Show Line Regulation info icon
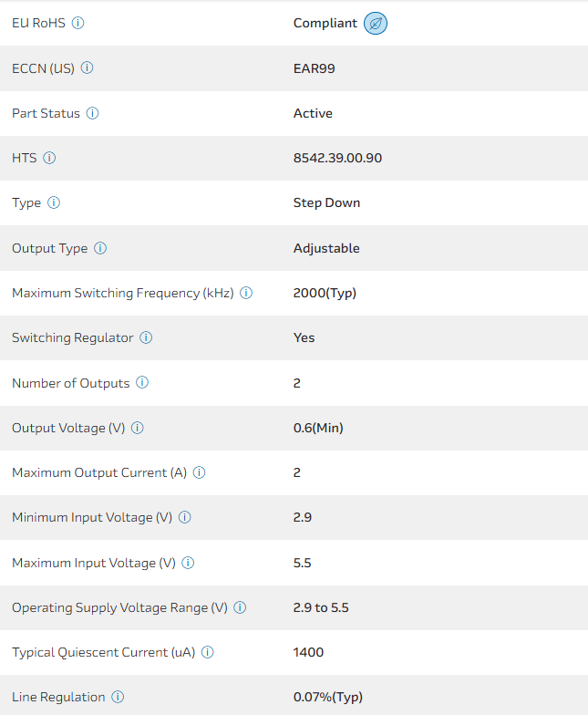This screenshot has height=715, width=588. tap(118, 697)
